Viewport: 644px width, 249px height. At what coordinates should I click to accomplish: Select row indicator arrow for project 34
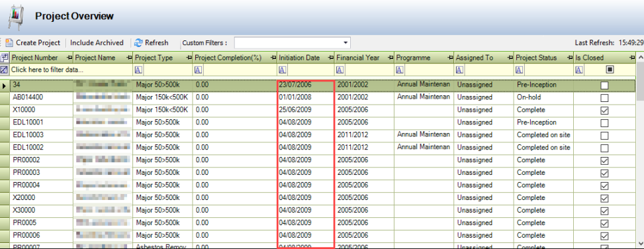pos(5,85)
